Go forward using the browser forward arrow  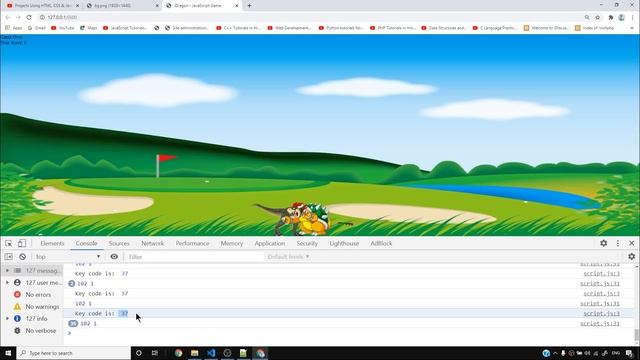[x=18, y=17]
